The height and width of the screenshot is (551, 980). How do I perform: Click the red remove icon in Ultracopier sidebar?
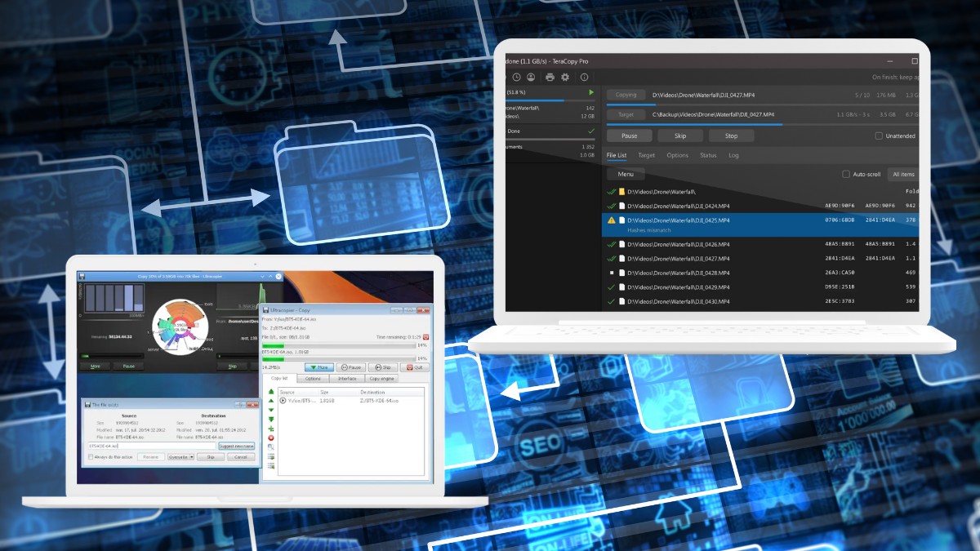point(271,438)
